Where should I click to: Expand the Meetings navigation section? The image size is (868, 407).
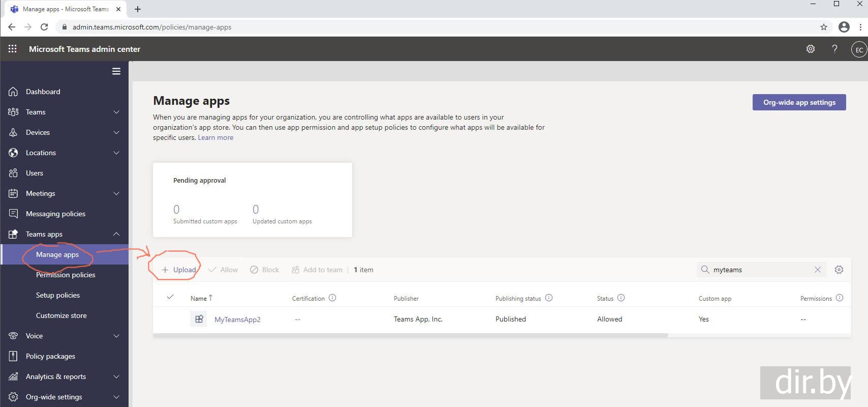pos(116,193)
